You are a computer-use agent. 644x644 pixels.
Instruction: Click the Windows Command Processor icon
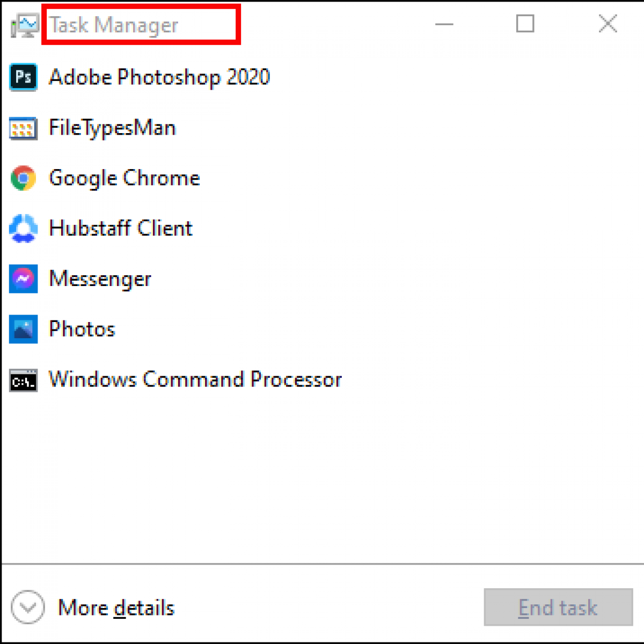tap(23, 380)
